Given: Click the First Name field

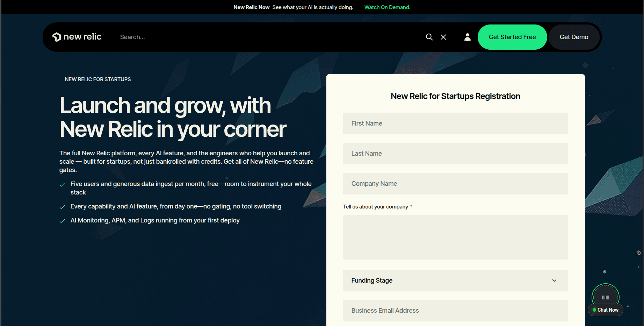Looking at the screenshot, I should click(455, 123).
